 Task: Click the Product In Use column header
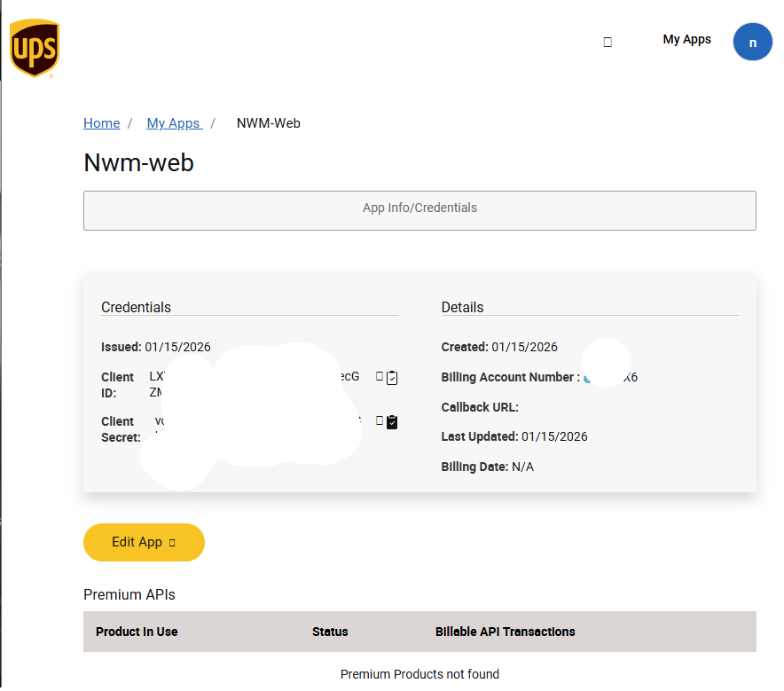pyautogui.click(x=137, y=632)
